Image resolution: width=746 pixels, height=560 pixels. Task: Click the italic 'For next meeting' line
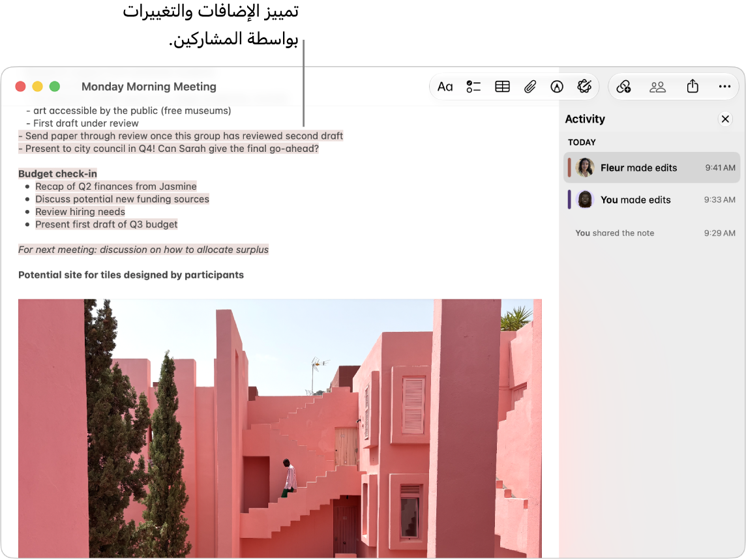143,250
